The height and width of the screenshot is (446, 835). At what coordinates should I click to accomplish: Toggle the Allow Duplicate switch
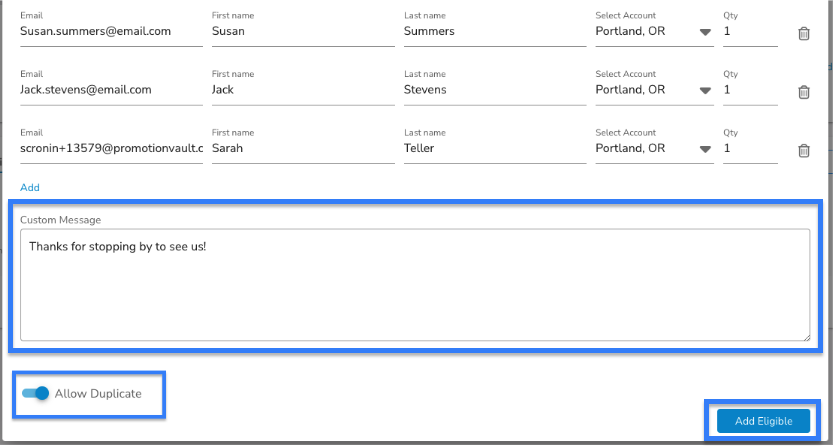[x=36, y=393]
